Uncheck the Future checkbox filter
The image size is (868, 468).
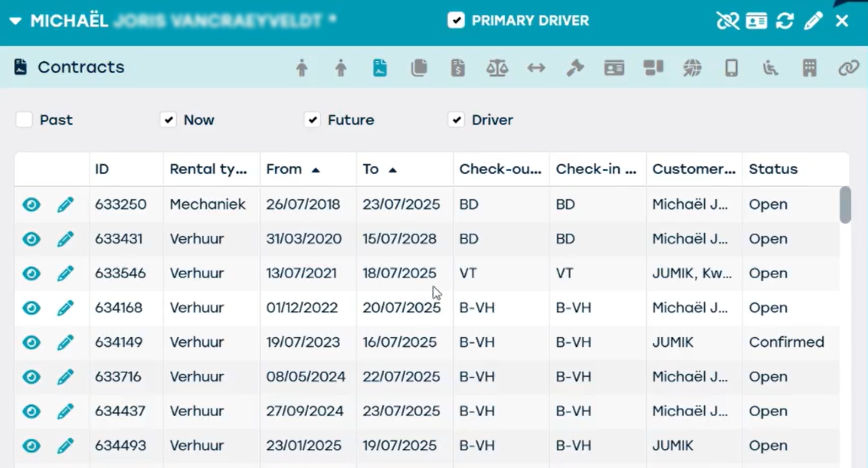pyautogui.click(x=312, y=120)
